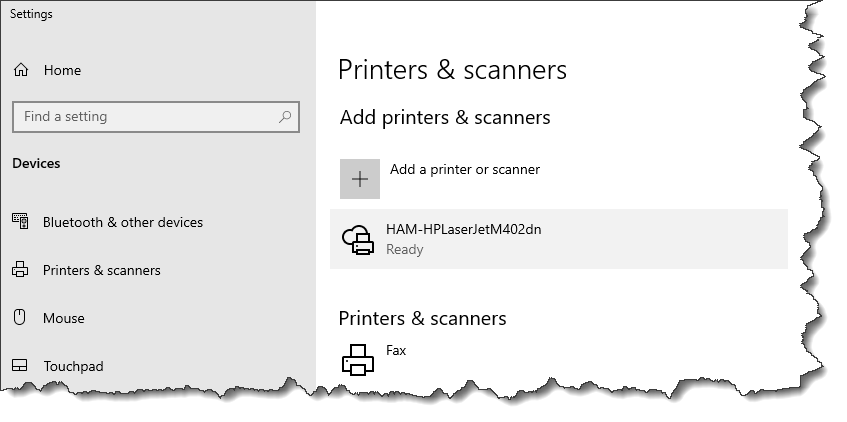Viewport: 847px width, 422px height.
Task: Focus the Find a setting search box
Action: point(156,117)
